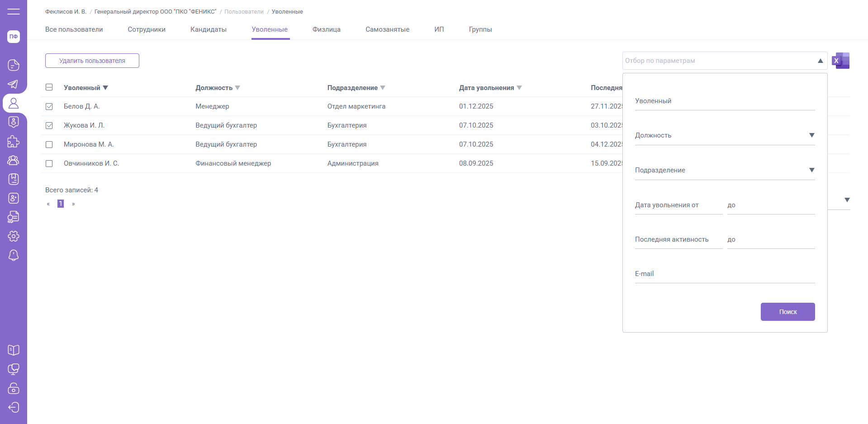Uncheck the checkbox for Белов Д. А.
The height and width of the screenshot is (424, 868).
49,107
